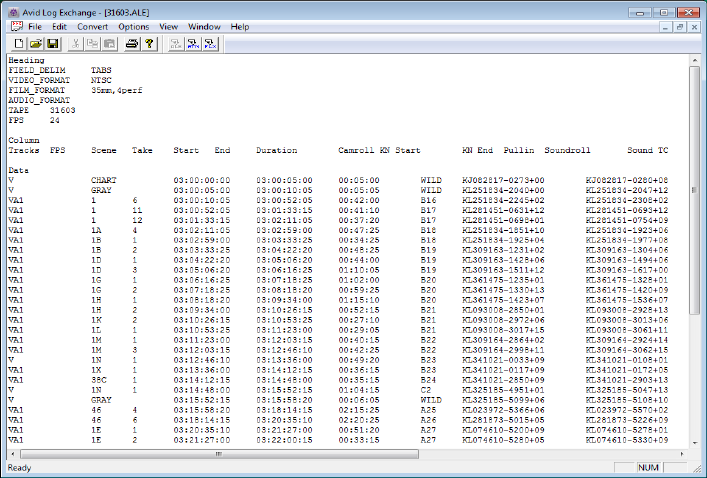
Task: Click key number KL023972-5366+06
Action: pyautogui.click(x=503, y=410)
